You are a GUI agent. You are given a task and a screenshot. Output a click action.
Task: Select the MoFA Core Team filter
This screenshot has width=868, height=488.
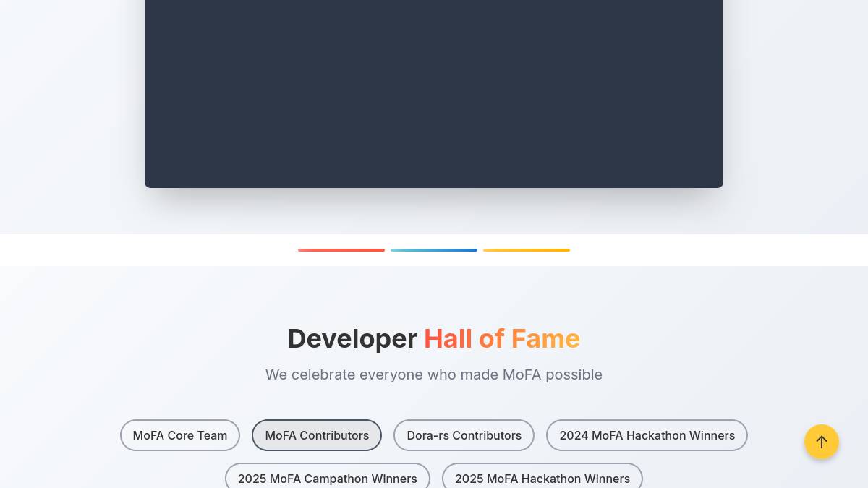click(180, 435)
